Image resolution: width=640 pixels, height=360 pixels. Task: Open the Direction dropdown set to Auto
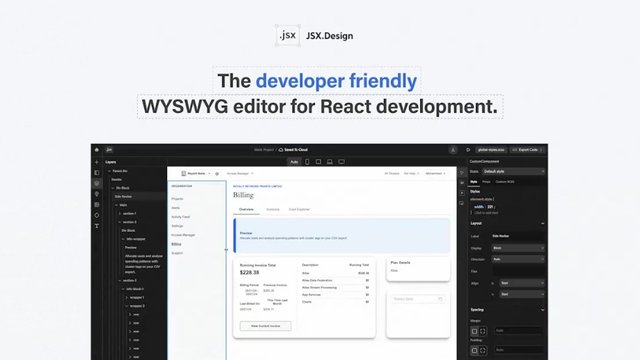click(518, 259)
